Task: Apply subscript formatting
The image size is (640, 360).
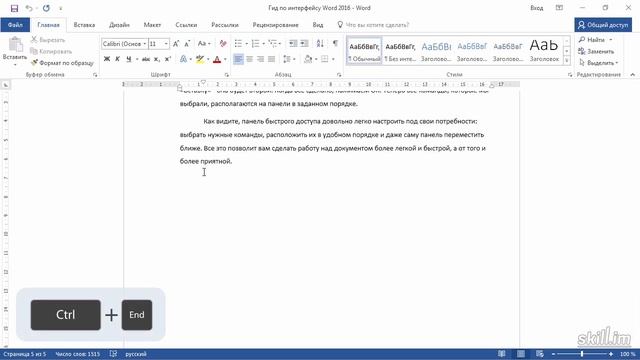Action: pos(157,59)
